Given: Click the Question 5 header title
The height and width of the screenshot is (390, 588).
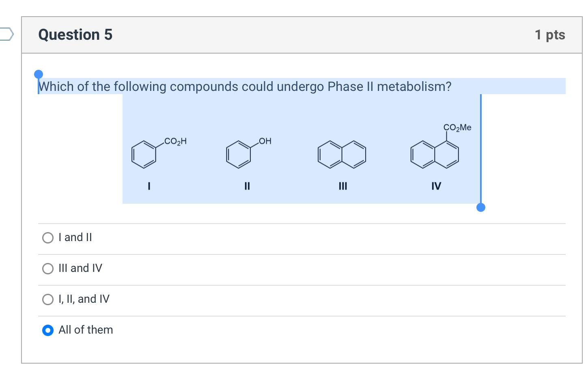Looking at the screenshot, I should tap(75, 35).
